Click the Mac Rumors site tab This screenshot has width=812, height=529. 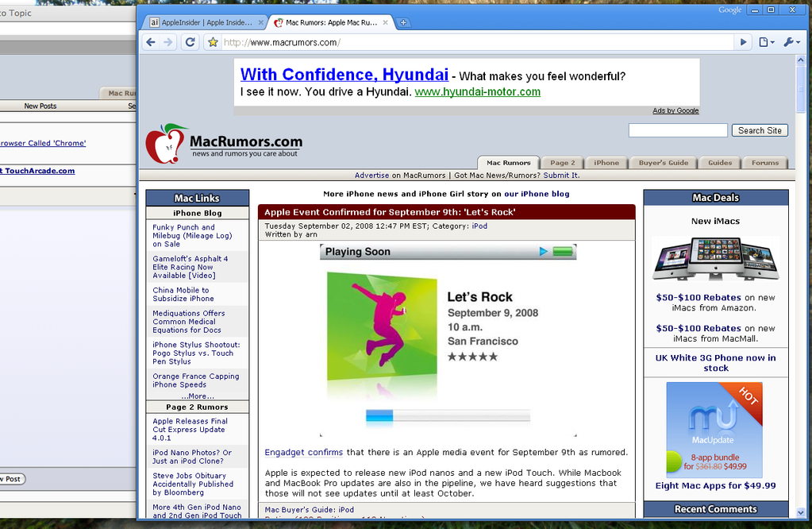(509, 163)
